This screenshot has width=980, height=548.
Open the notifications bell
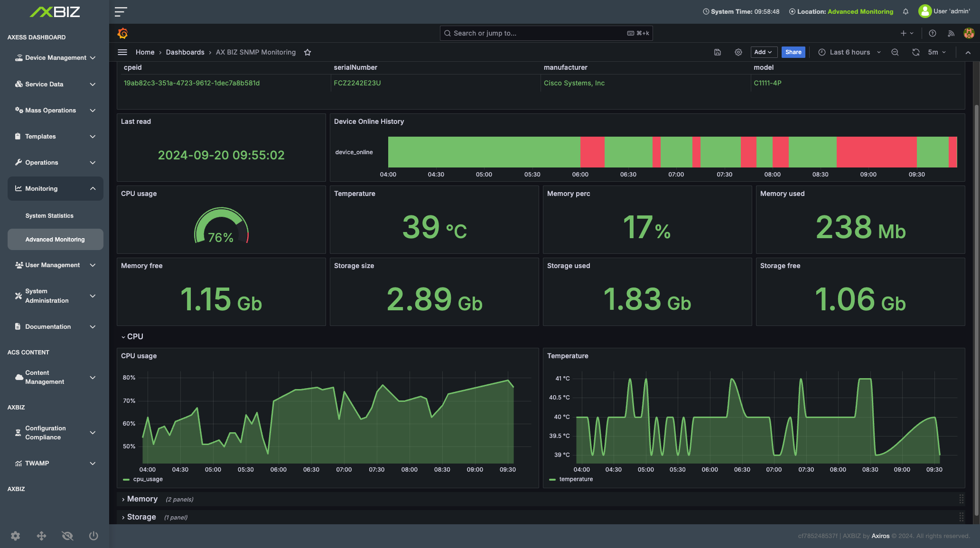coord(905,11)
